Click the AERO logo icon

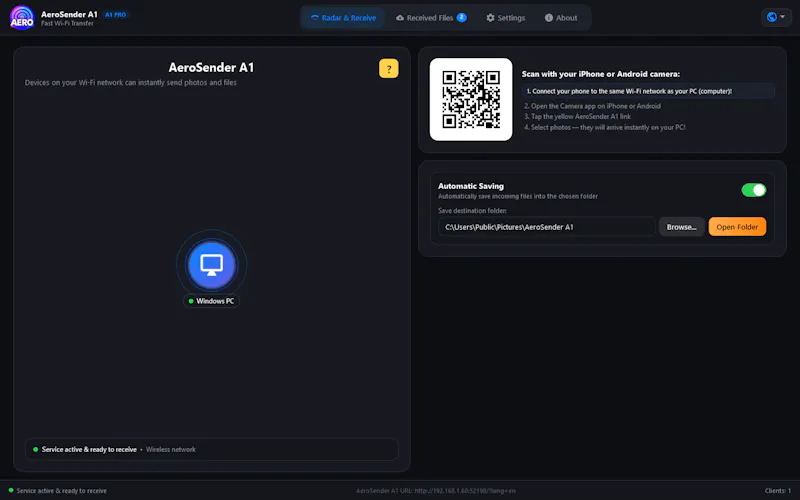point(22,18)
